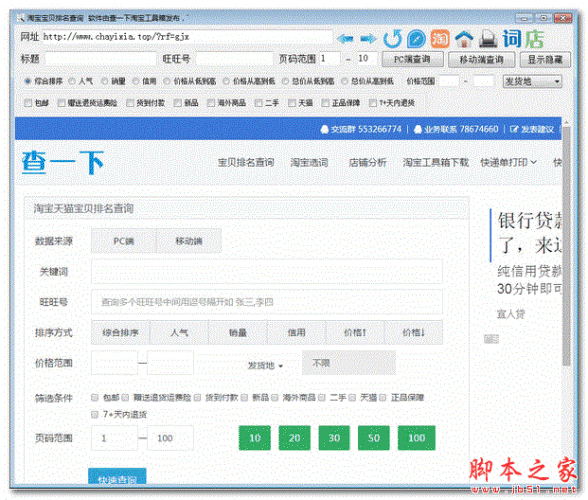Click the 显示隐藏 button

[x=545, y=59]
